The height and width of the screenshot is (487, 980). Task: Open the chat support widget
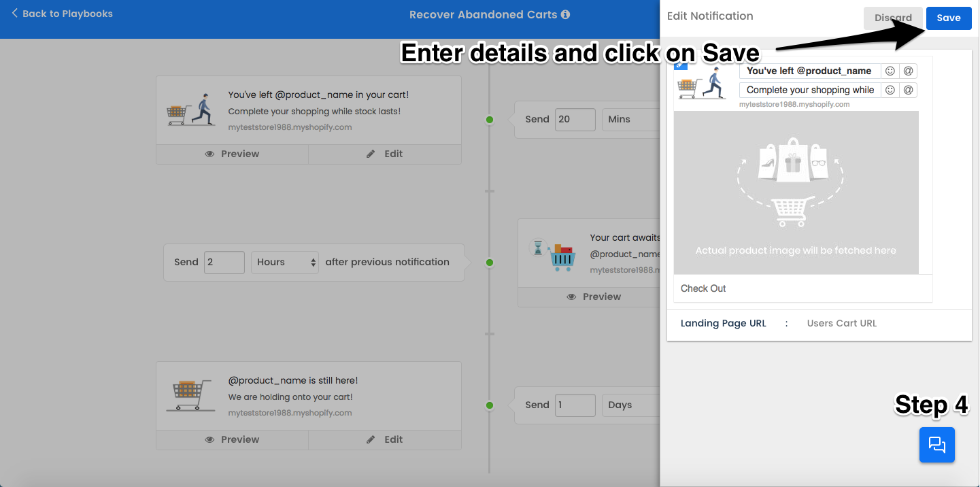[x=937, y=445]
